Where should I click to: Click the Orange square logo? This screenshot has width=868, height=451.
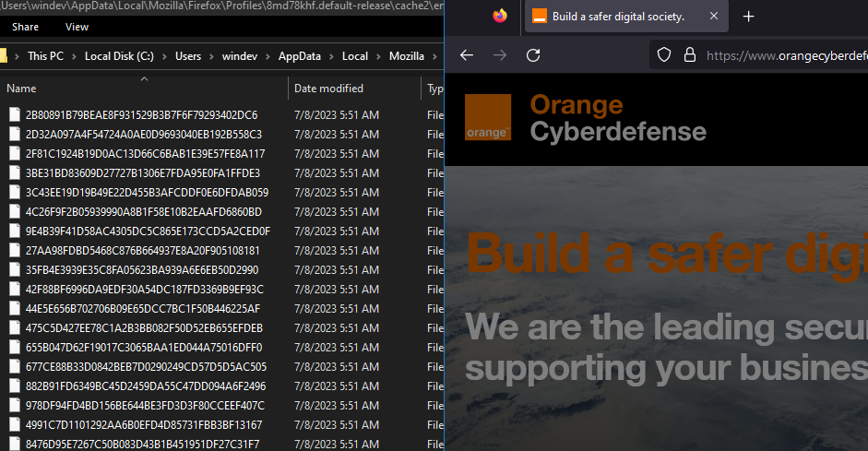click(x=488, y=117)
